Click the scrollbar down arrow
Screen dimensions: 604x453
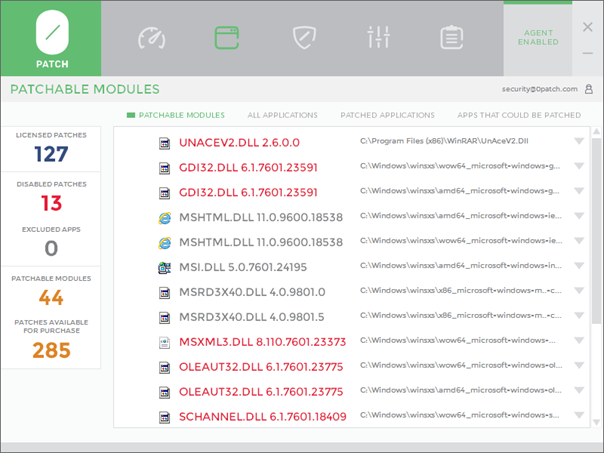coord(596,422)
